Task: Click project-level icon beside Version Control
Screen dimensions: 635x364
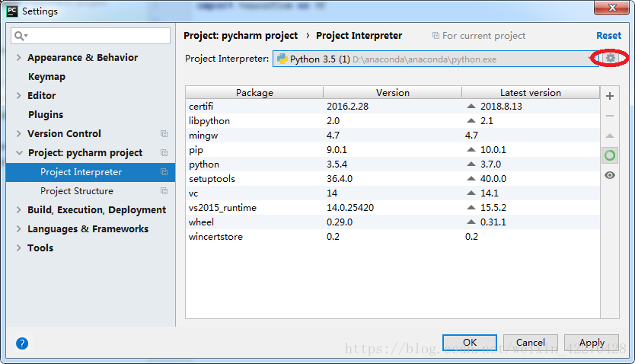Action: pos(164,133)
